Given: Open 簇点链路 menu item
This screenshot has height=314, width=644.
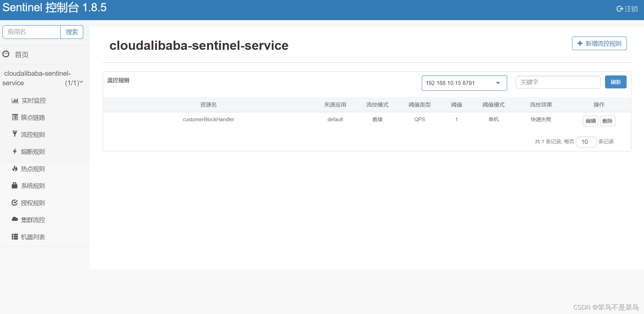Looking at the screenshot, I should [x=33, y=117].
